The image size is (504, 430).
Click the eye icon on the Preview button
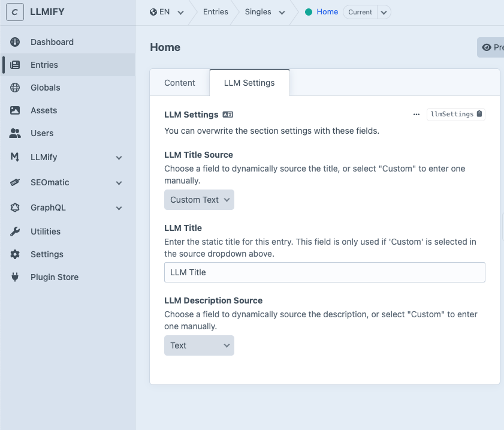coord(487,47)
